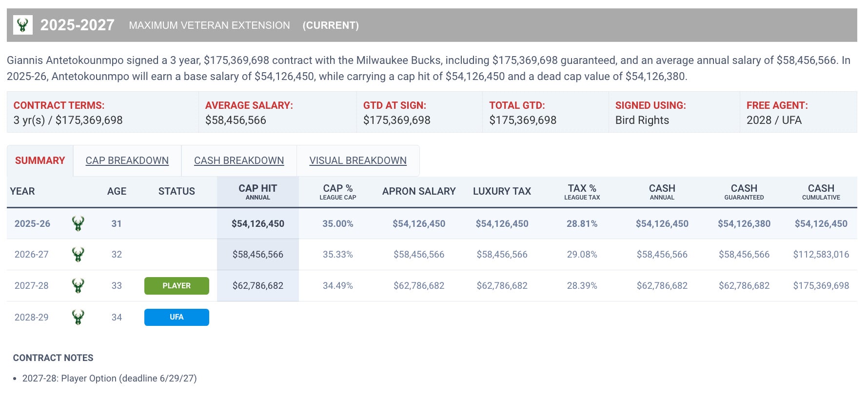868x401 pixels.
Task: Click the blue UFA status badge
Action: coord(177,317)
